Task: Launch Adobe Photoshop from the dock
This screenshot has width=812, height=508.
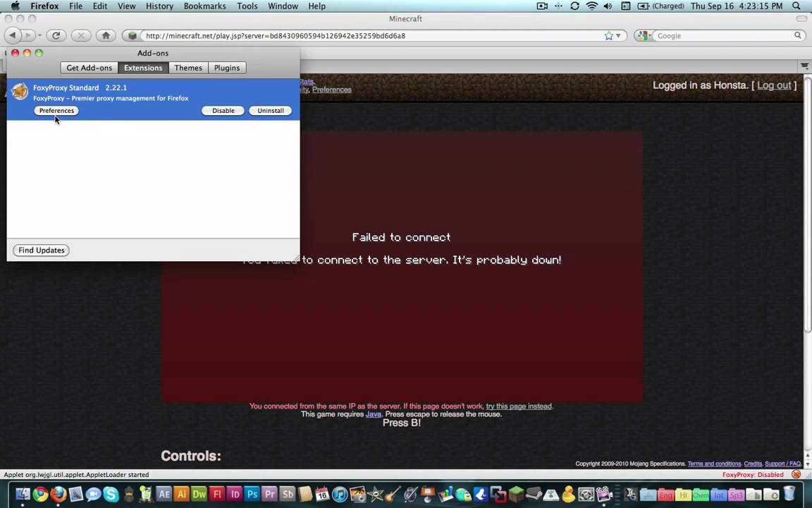Action: click(x=252, y=494)
